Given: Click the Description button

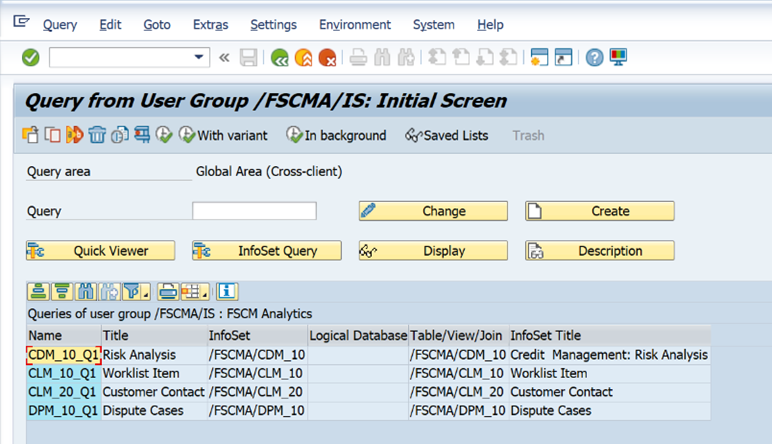Looking at the screenshot, I should pos(600,251).
